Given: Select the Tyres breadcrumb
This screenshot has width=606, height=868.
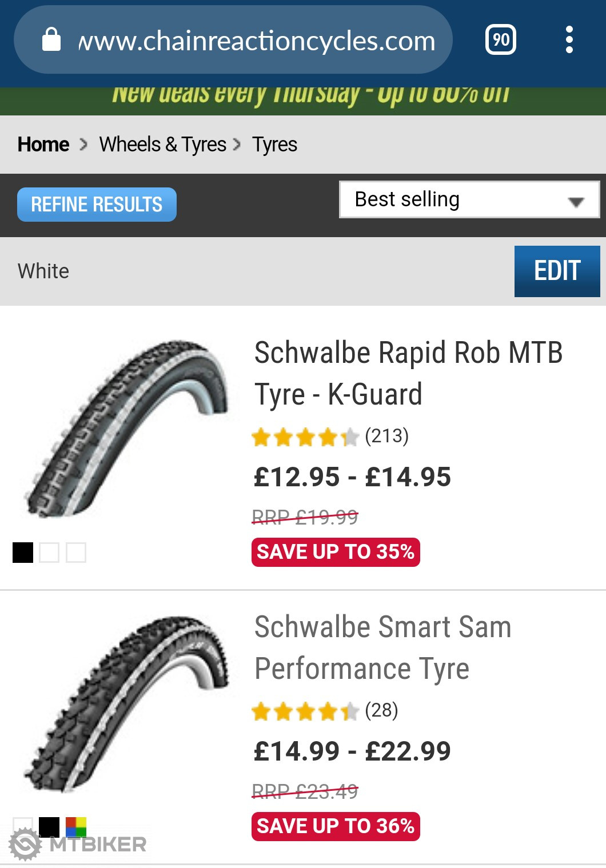Looking at the screenshot, I should [x=274, y=145].
